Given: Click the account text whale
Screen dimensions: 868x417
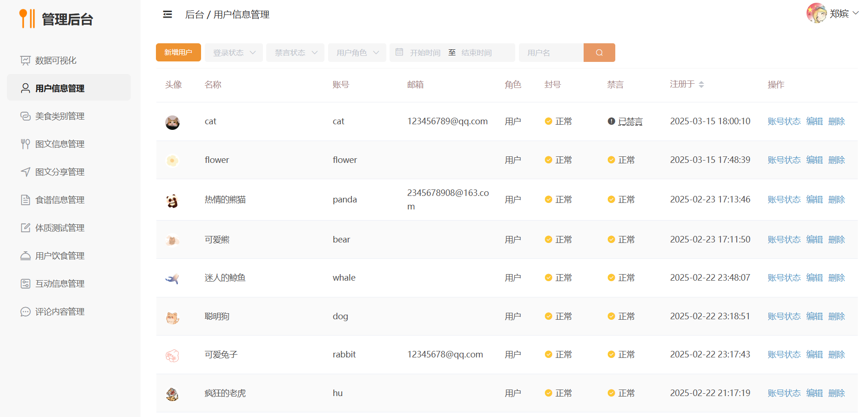Looking at the screenshot, I should point(344,278).
